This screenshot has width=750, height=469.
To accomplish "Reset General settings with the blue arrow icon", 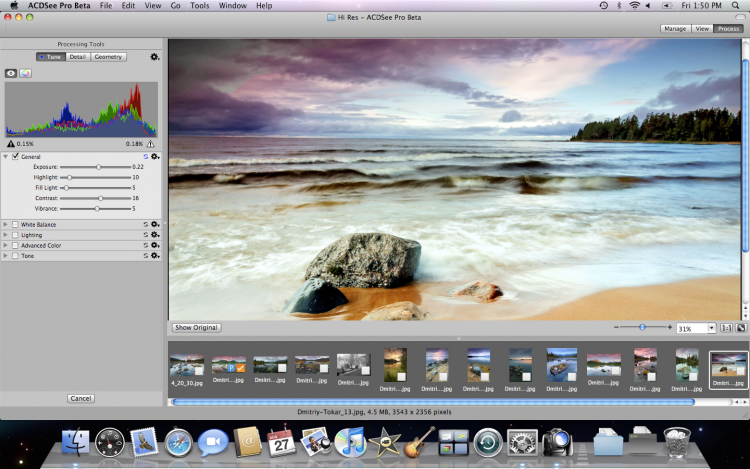I will coord(145,156).
